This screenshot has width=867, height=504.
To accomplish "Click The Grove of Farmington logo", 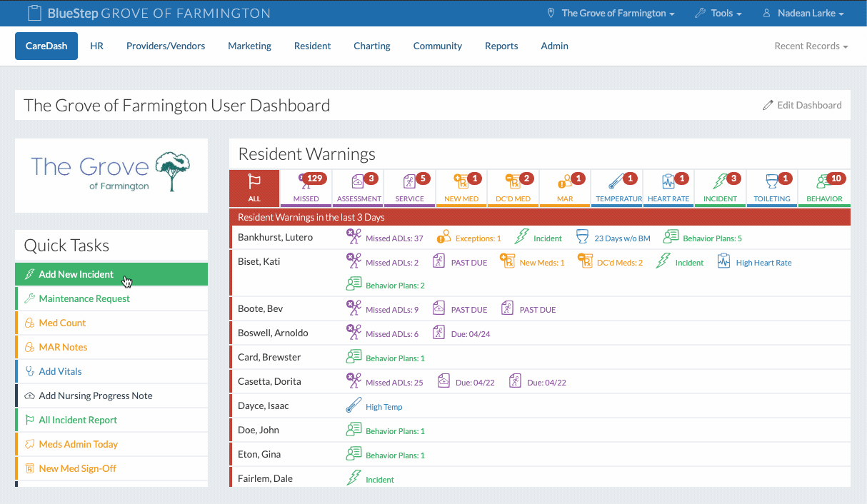I will [111, 173].
